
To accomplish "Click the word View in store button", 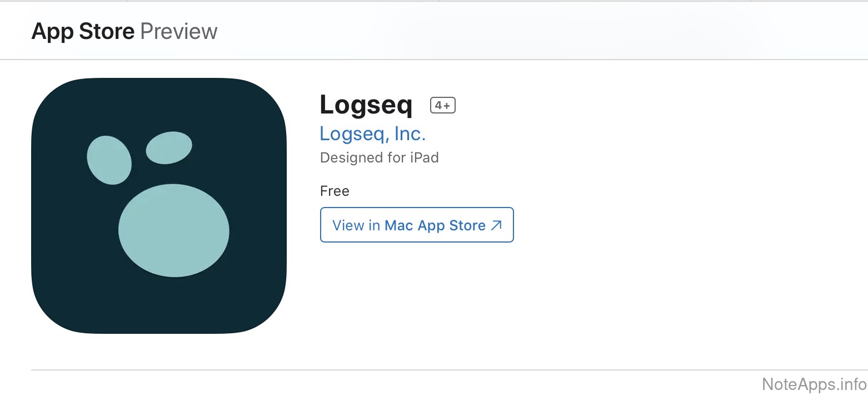I will click(348, 225).
